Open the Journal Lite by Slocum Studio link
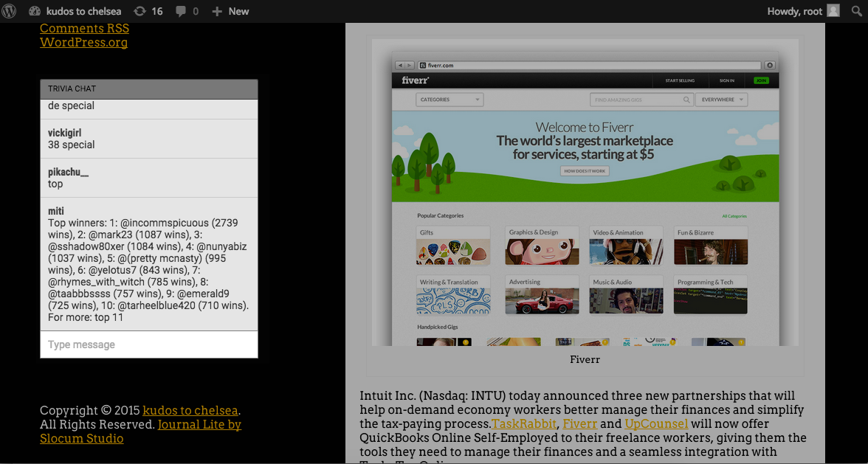The image size is (868, 464). (140, 432)
